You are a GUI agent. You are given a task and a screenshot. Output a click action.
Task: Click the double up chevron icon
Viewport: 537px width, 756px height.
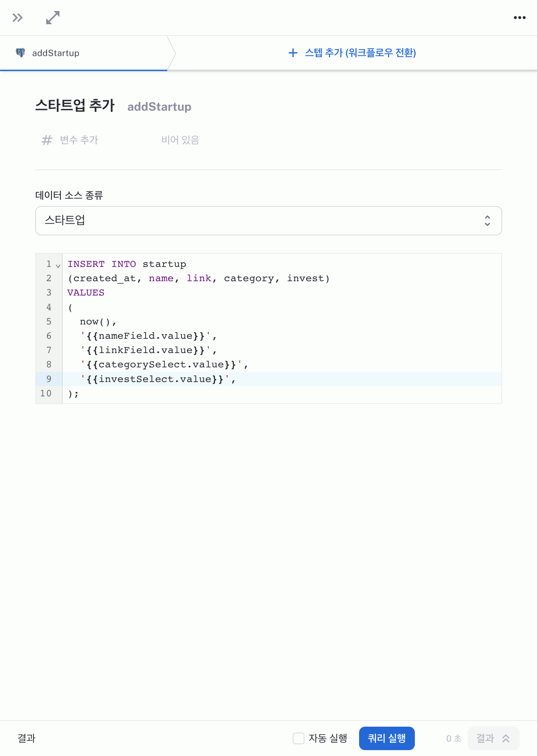(x=506, y=738)
